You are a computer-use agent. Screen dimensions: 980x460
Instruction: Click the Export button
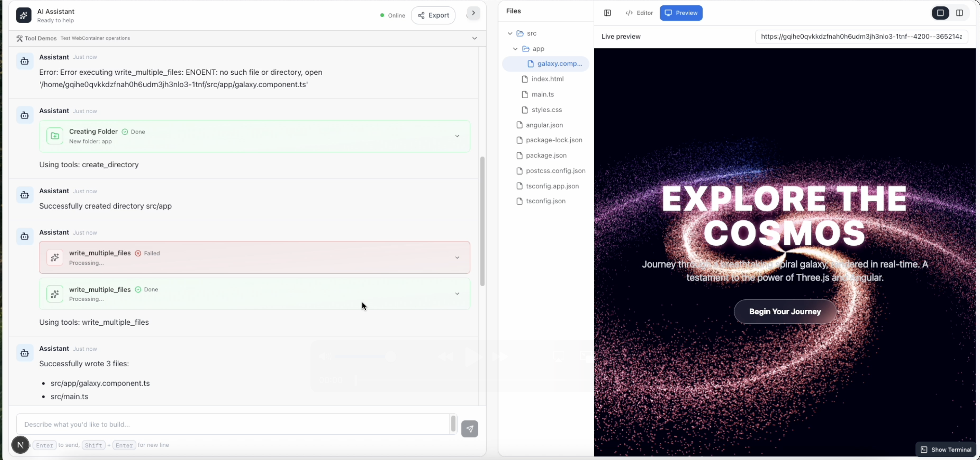(x=433, y=15)
